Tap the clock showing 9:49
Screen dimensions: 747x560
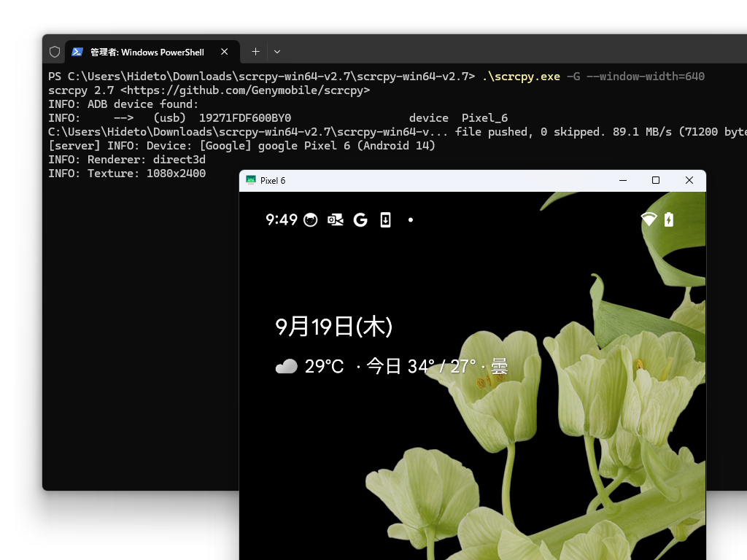tap(281, 219)
